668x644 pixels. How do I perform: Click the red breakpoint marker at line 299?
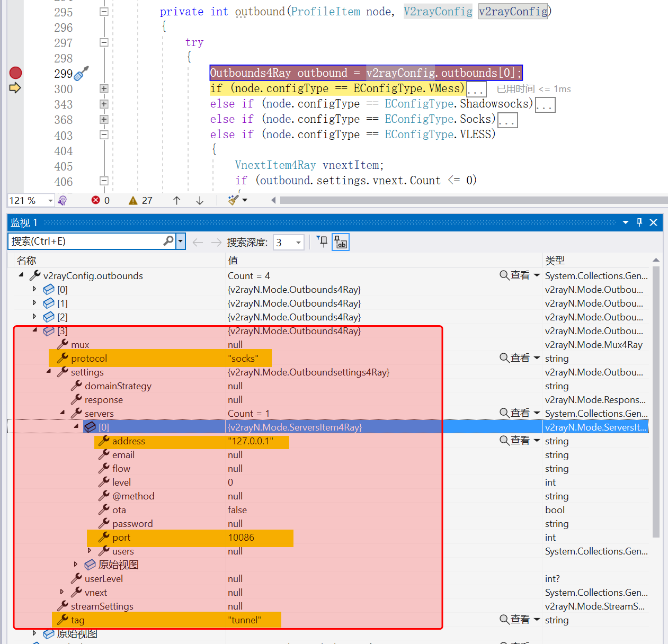15,73
